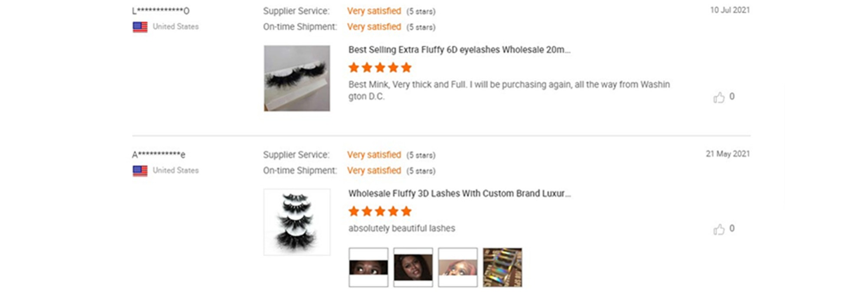This screenshot has height=294, width=868.
Task: View first review photo showing eyes close-up
Action: [x=368, y=268]
